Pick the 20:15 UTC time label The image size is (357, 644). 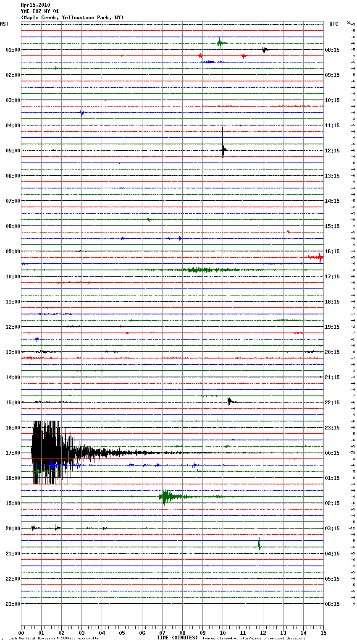tap(332, 352)
